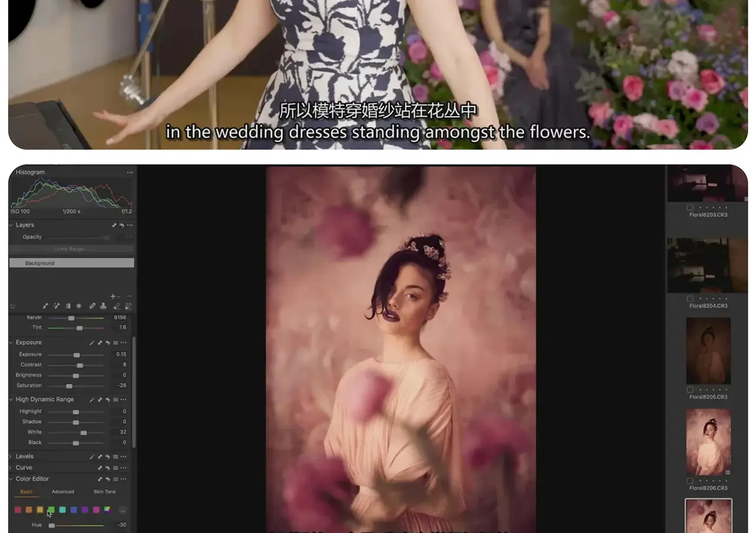Pick the blue color swatch
This screenshot has width=756, height=533.
click(74, 510)
